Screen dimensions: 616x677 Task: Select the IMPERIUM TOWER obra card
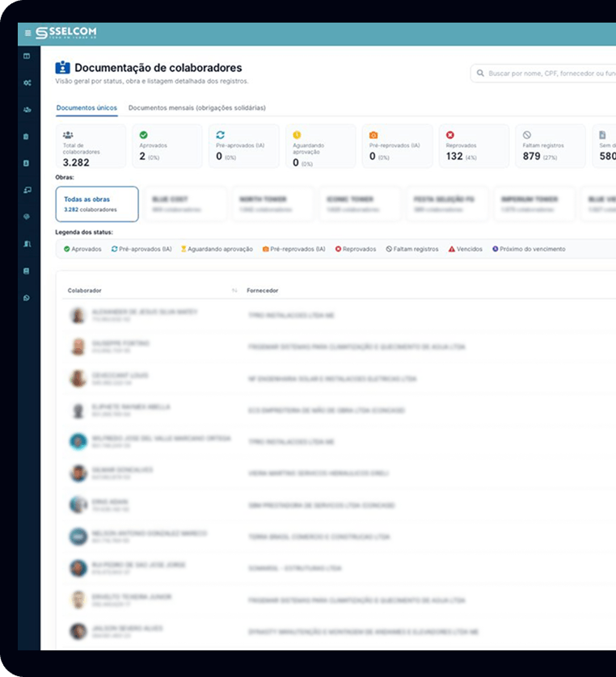[x=535, y=204]
